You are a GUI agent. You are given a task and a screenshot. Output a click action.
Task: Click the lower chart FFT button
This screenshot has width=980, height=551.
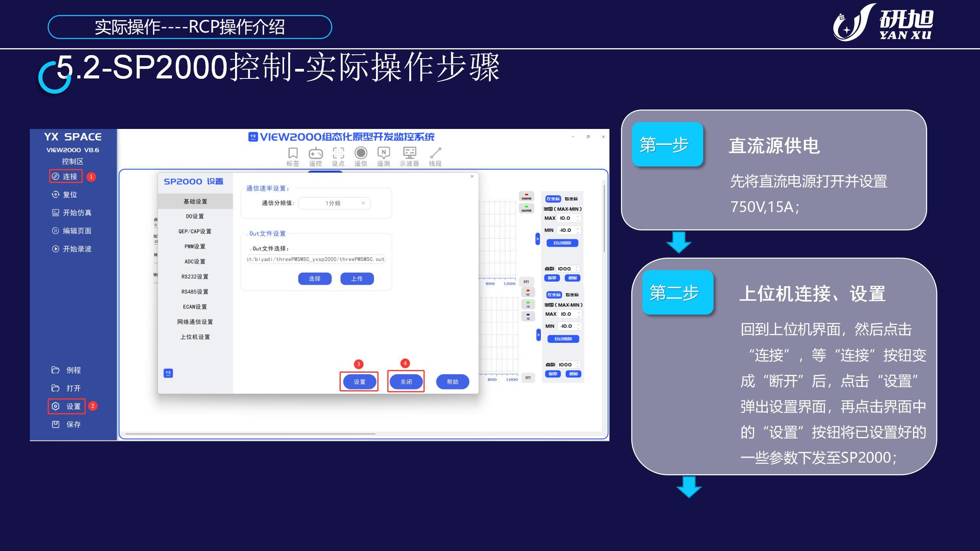(528, 378)
